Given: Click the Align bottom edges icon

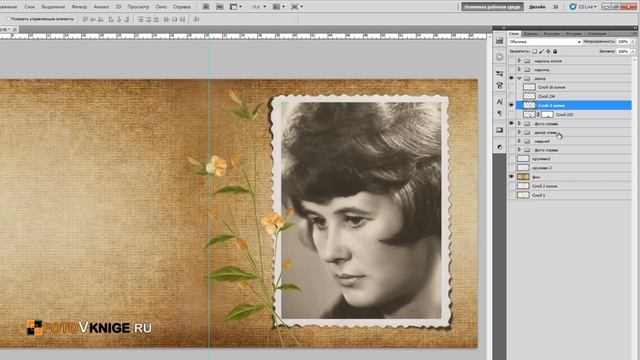Looking at the screenshot, I should point(101,19).
